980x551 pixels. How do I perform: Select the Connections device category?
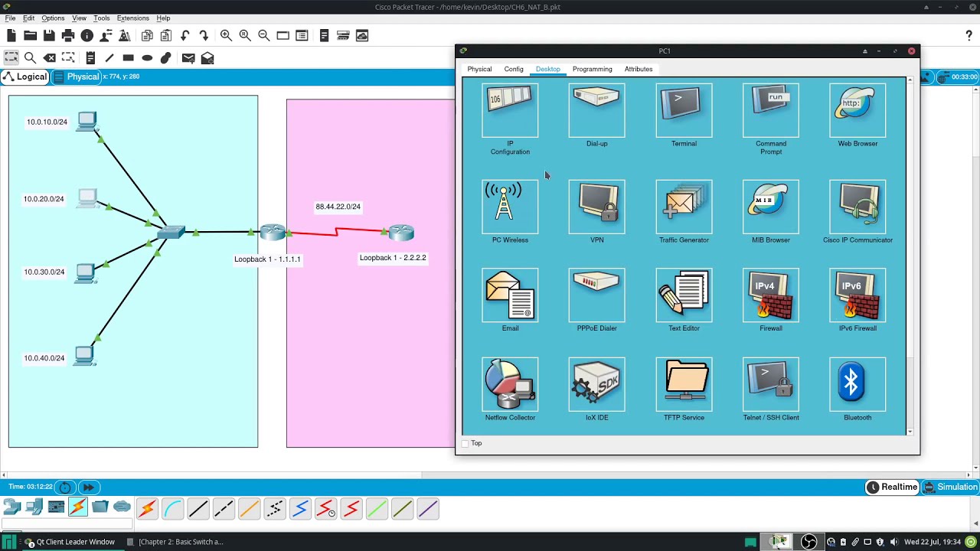(x=78, y=507)
